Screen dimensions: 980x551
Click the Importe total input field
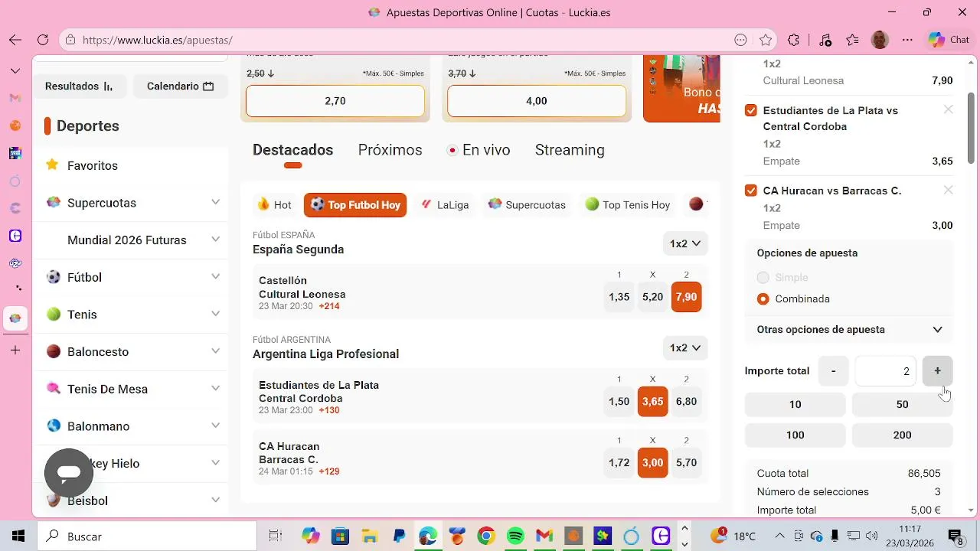(885, 371)
